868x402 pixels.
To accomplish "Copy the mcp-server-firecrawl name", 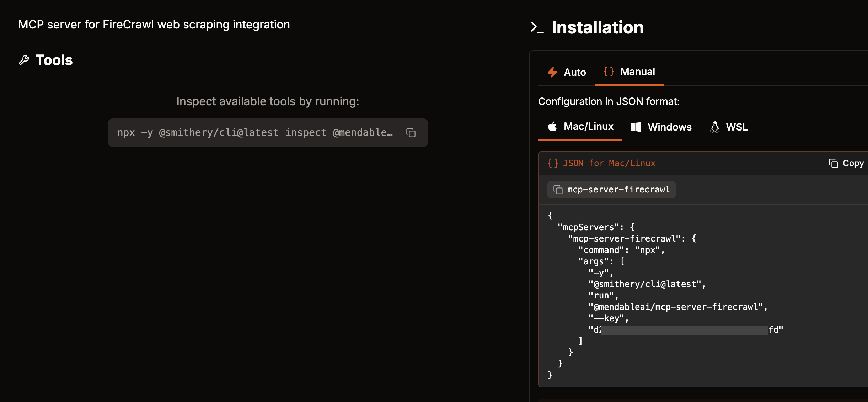I will point(558,190).
